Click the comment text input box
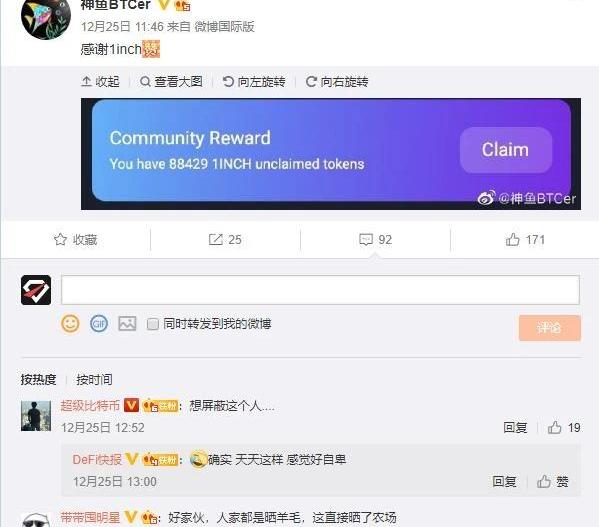The image size is (599, 527). 320,290
